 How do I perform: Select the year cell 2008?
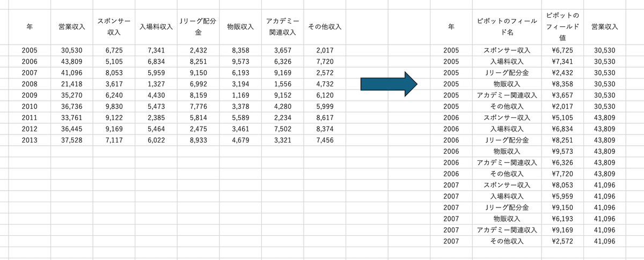pos(30,84)
